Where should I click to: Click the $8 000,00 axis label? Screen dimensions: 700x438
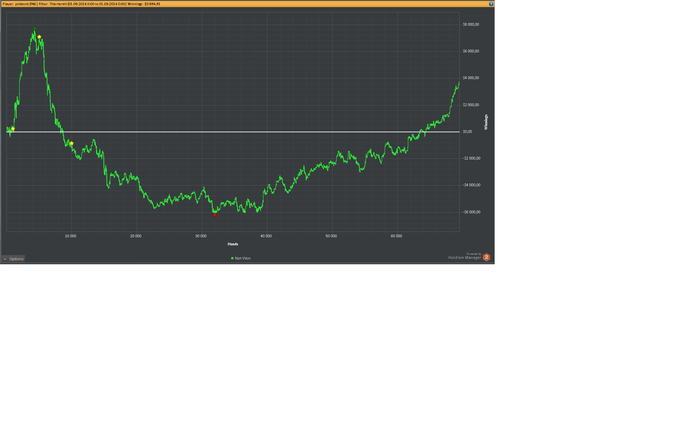click(471, 25)
